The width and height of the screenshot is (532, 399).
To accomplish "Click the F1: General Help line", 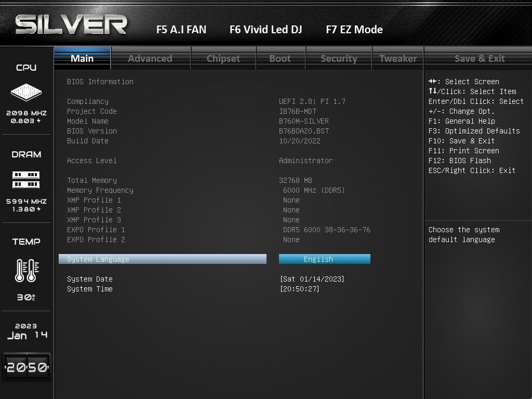I will (461, 121).
